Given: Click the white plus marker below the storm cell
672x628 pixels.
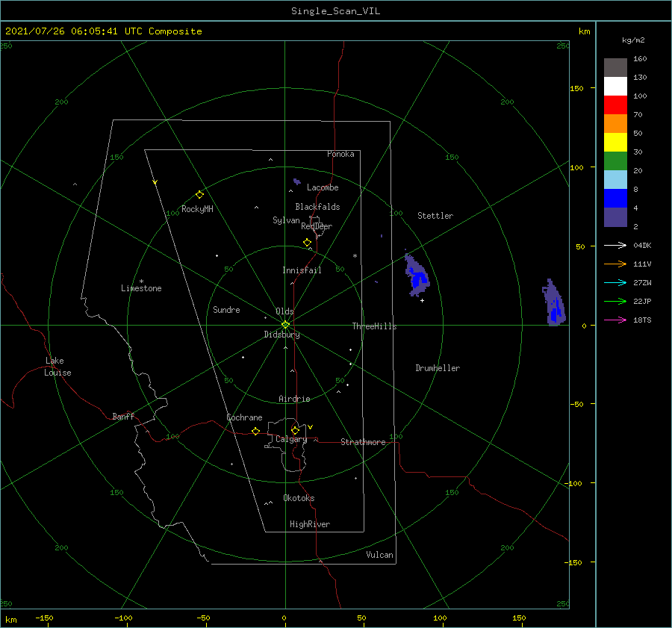Looking at the screenshot, I should pyautogui.click(x=422, y=300).
